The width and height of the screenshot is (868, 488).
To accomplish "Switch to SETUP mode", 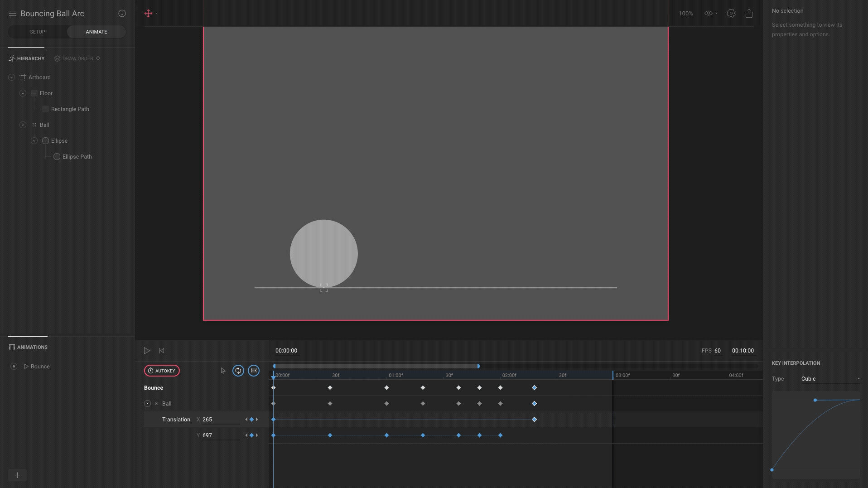I will tap(38, 32).
